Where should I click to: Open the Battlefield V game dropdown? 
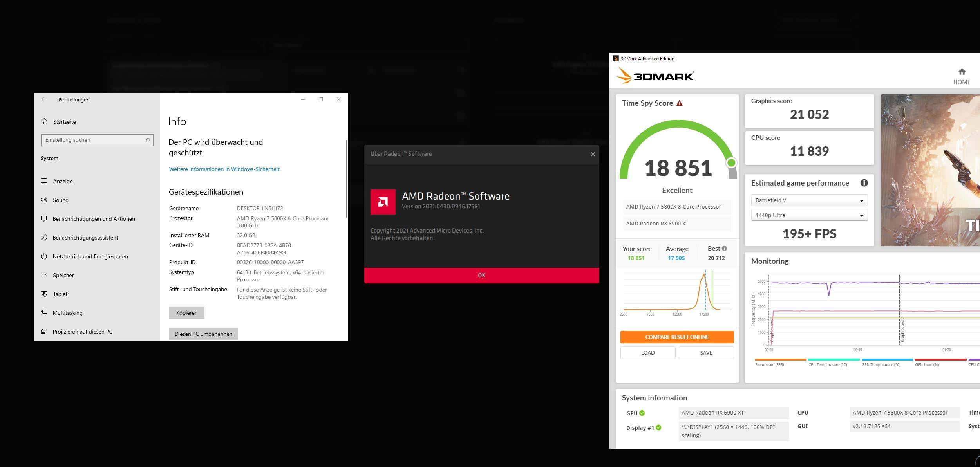click(809, 200)
